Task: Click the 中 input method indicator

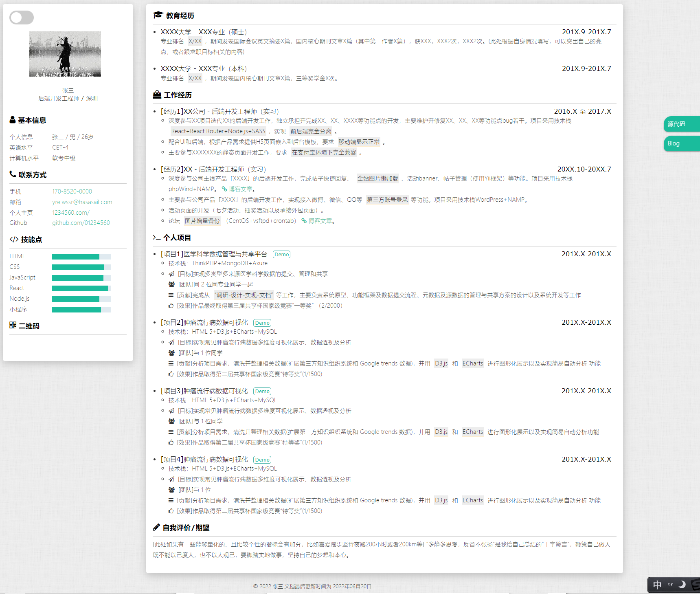Action: coord(657,585)
